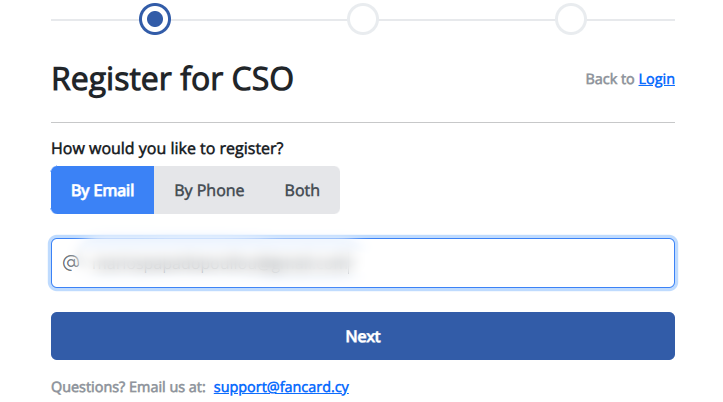Click the Register for CSO heading
The height and width of the screenshot is (402, 723).
[x=172, y=79]
